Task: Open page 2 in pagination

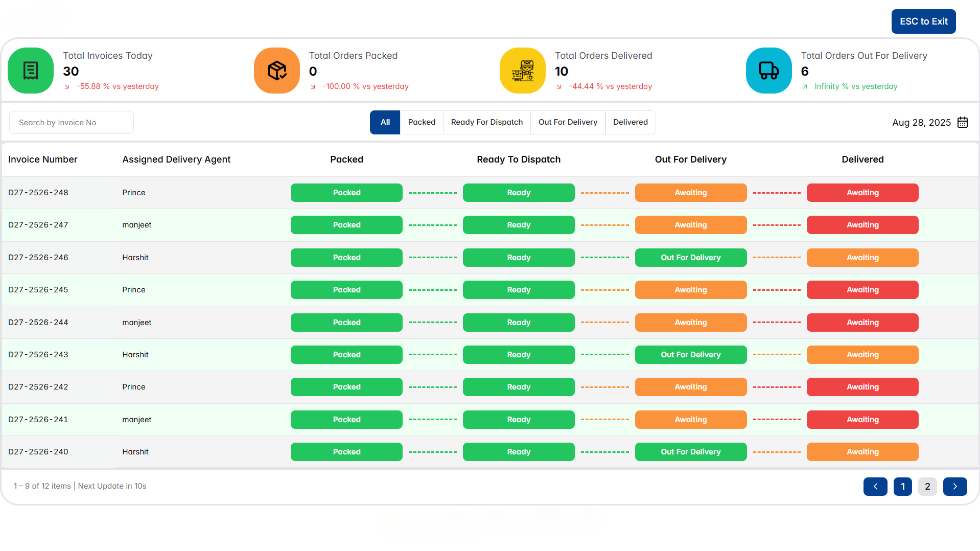Action: click(927, 487)
